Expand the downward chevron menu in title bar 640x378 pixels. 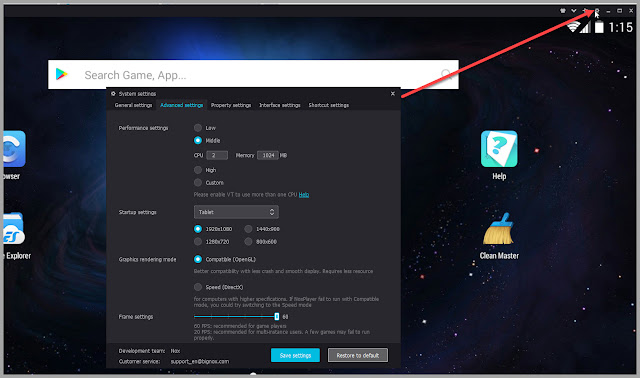point(573,11)
